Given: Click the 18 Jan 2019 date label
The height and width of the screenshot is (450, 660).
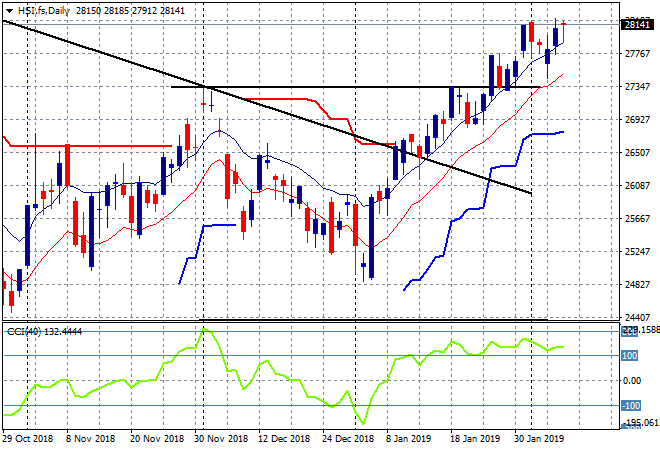Looking at the screenshot, I should click(475, 439).
